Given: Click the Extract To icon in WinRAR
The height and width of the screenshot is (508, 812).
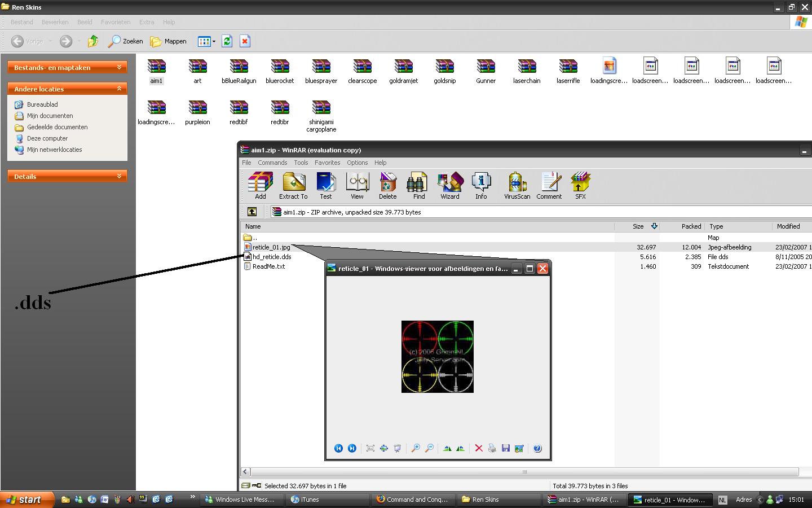Looking at the screenshot, I should [293, 186].
